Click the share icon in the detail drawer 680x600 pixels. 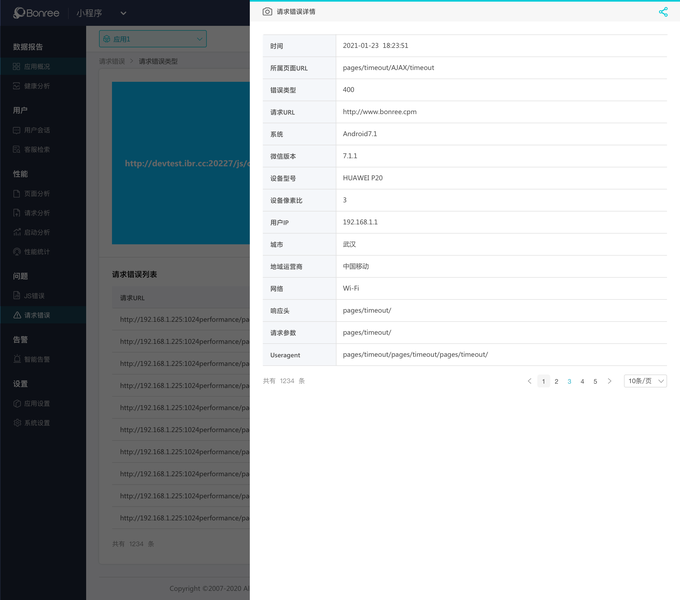click(x=663, y=12)
